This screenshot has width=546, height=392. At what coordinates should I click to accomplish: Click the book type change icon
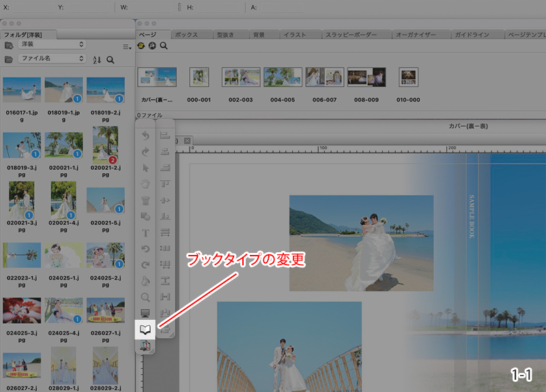tap(145, 330)
